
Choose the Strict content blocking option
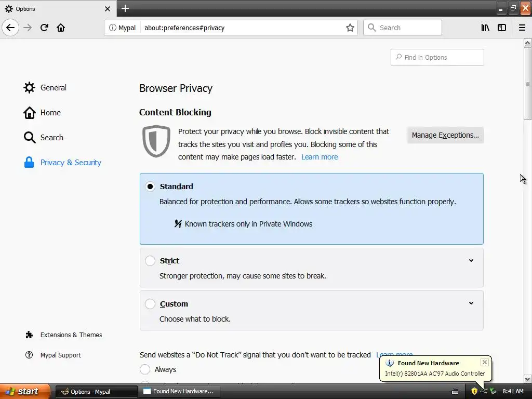pyautogui.click(x=150, y=261)
